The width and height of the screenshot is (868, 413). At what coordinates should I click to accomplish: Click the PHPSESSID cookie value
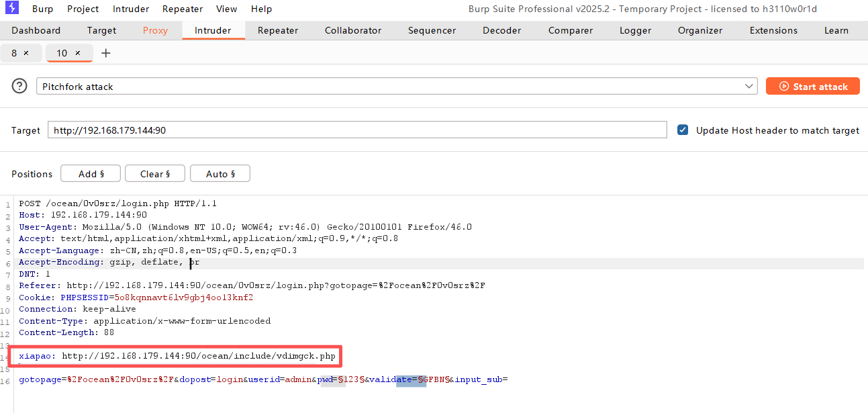184,297
